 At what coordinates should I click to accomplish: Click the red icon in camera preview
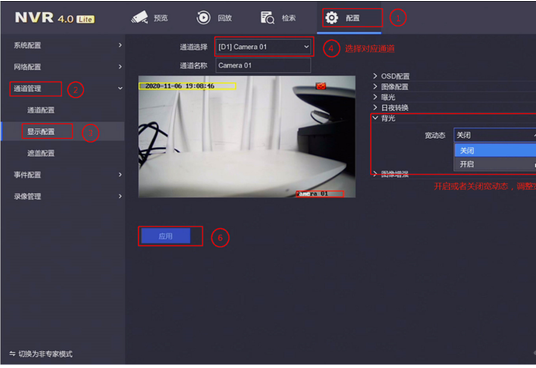point(321,86)
